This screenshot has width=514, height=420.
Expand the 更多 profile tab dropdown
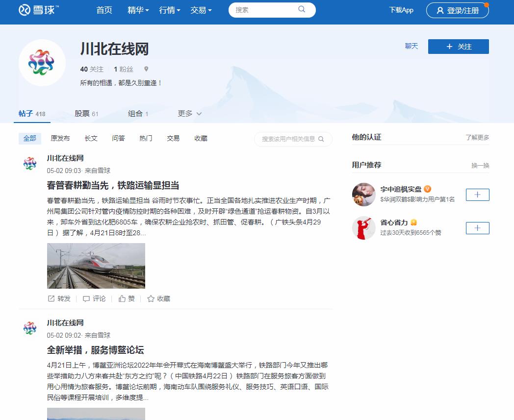pos(189,113)
